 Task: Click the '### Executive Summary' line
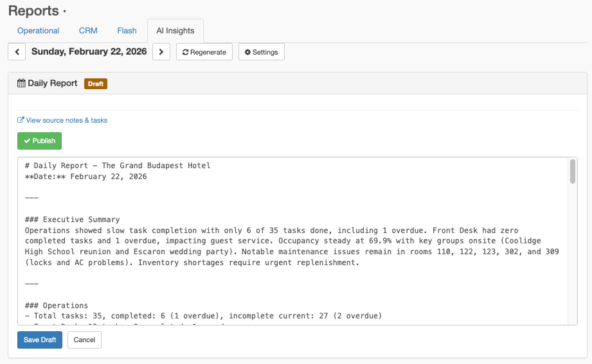click(72, 220)
